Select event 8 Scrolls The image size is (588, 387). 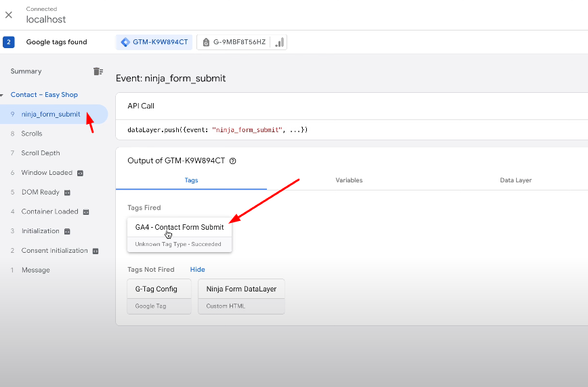(x=31, y=134)
